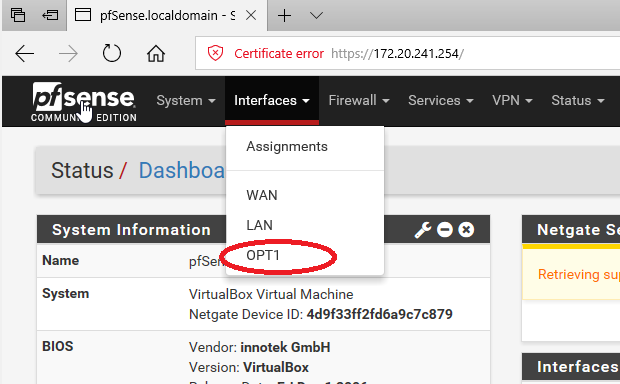Viewport: 620px width, 384px height.
Task: Click the Name row label
Action: (60, 260)
